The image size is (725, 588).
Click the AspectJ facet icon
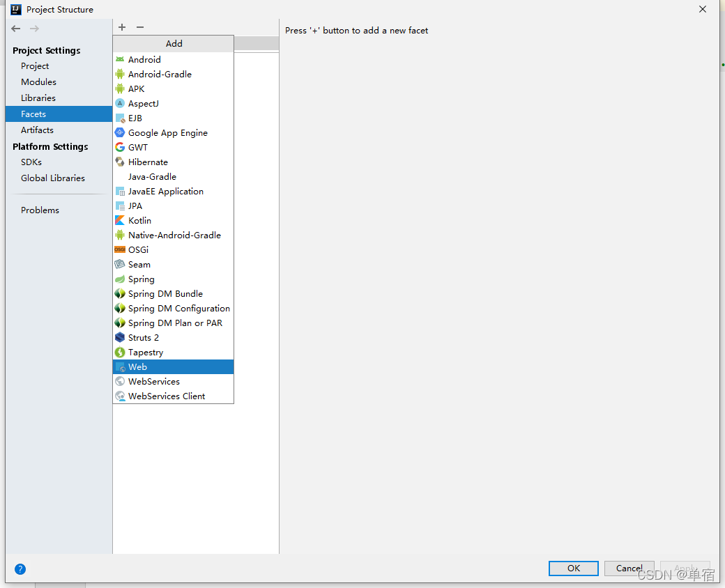[x=120, y=103]
